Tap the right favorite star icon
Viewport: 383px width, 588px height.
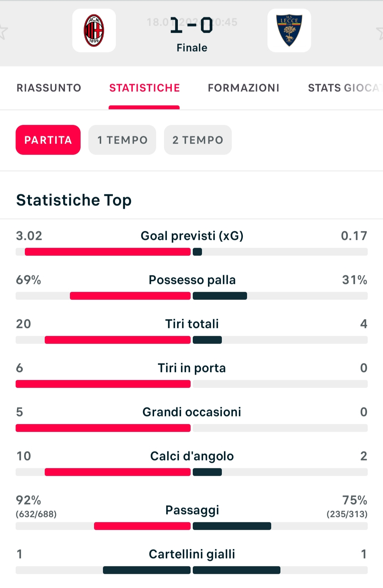(x=380, y=32)
